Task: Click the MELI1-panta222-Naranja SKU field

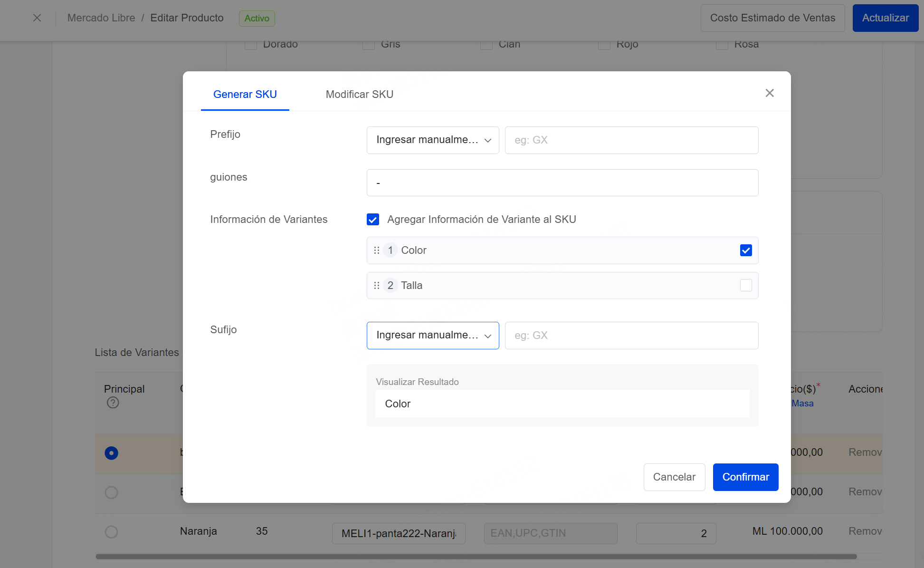Action: click(399, 533)
